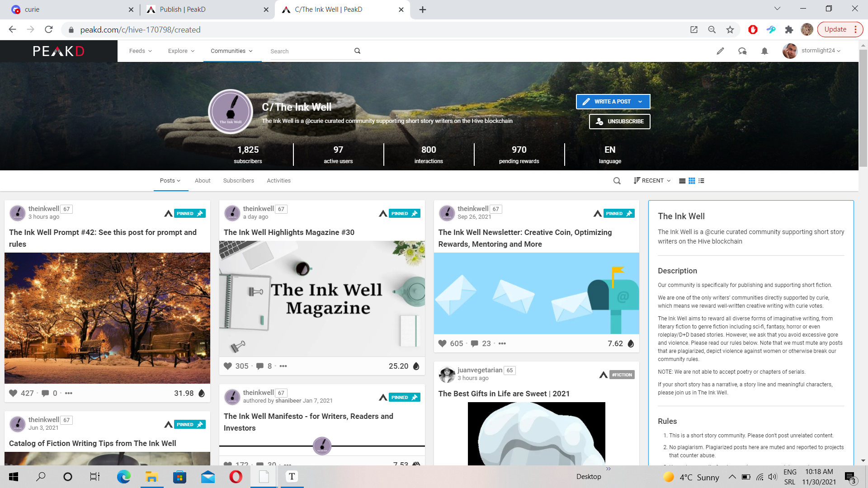The height and width of the screenshot is (488, 868).
Task: Open The Best Gifts in Life post
Action: click(x=504, y=394)
